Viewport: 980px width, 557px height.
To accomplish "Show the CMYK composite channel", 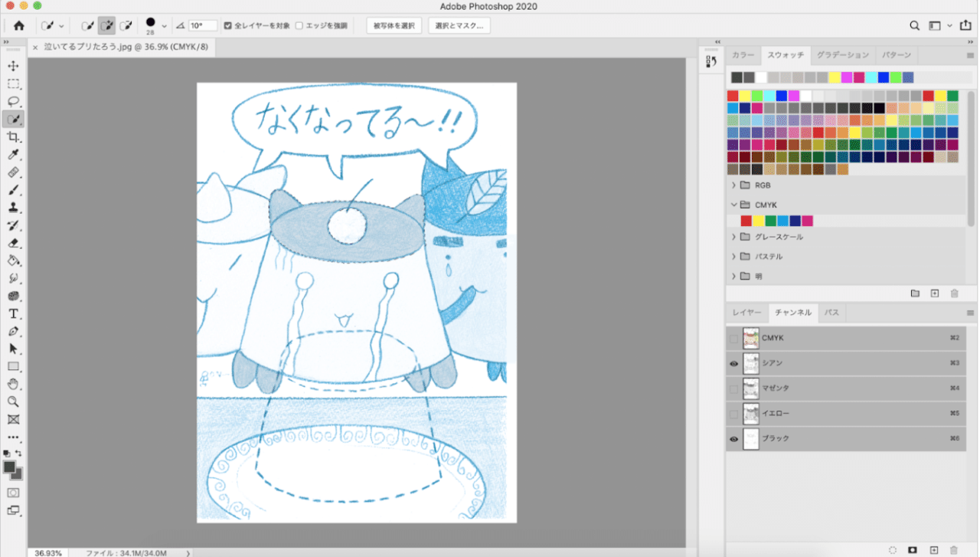I will tap(733, 338).
